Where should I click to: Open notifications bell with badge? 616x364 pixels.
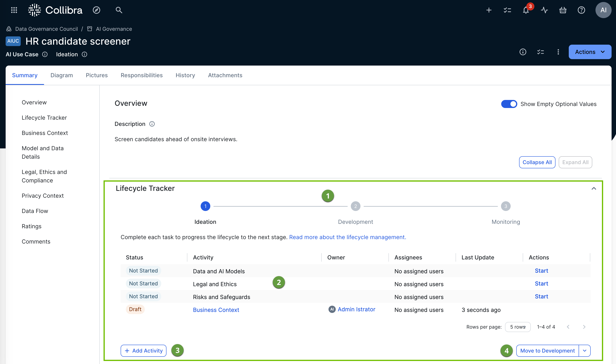pos(526,10)
